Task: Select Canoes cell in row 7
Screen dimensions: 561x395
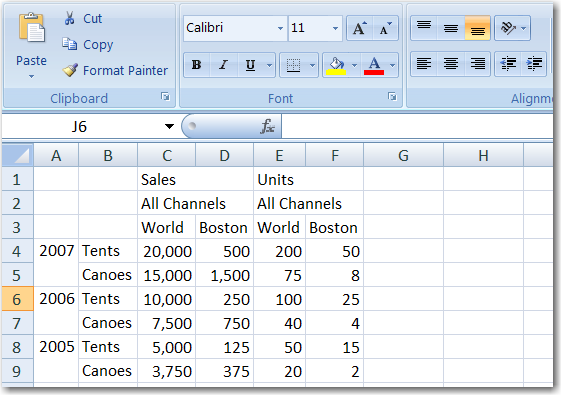Action: pyautogui.click(x=108, y=323)
